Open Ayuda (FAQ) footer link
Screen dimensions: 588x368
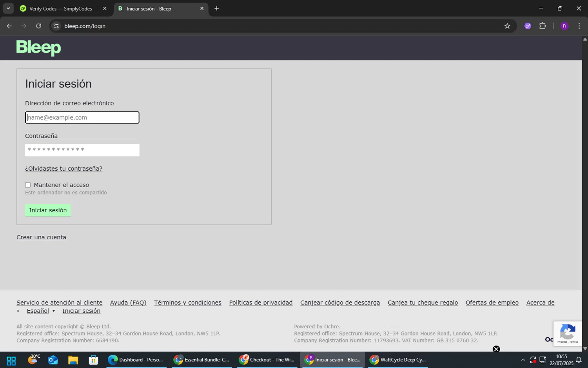pyautogui.click(x=128, y=302)
